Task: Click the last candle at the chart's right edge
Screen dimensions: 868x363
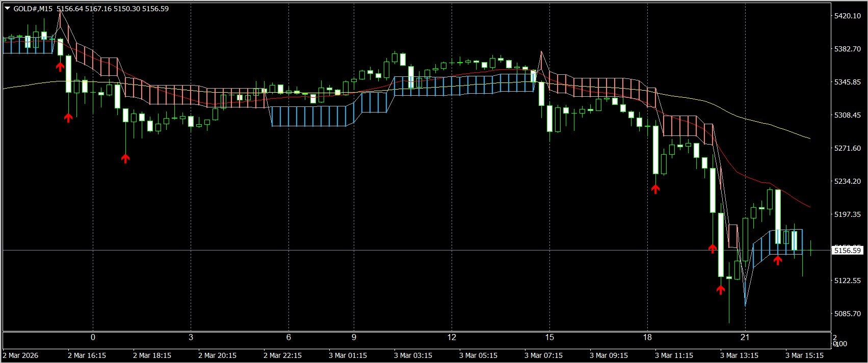Action: coord(810,249)
